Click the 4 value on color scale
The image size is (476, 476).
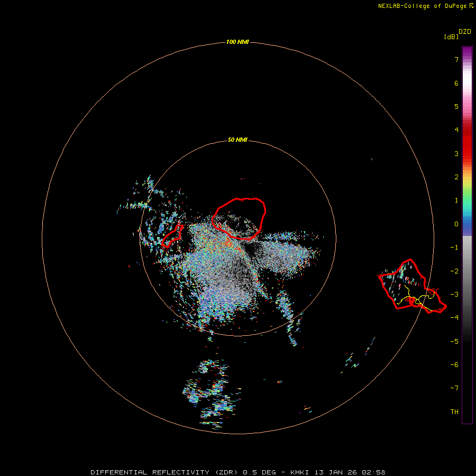point(456,130)
